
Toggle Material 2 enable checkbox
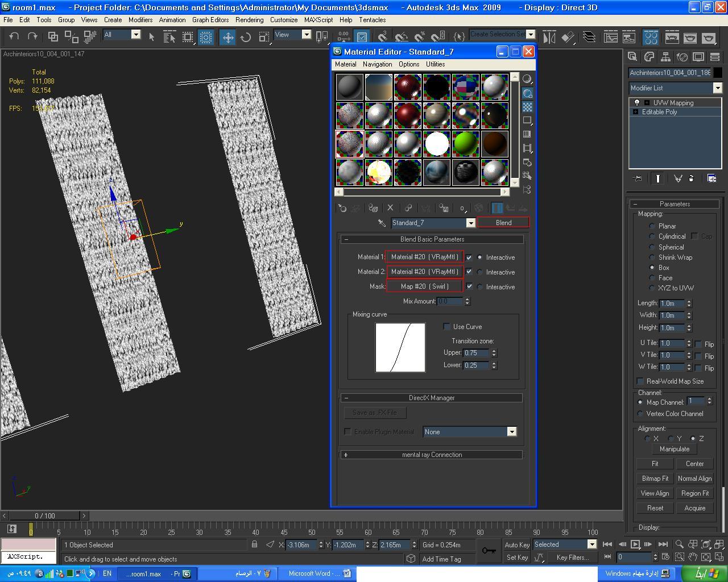pyautogui.click(x=469, y=272)
